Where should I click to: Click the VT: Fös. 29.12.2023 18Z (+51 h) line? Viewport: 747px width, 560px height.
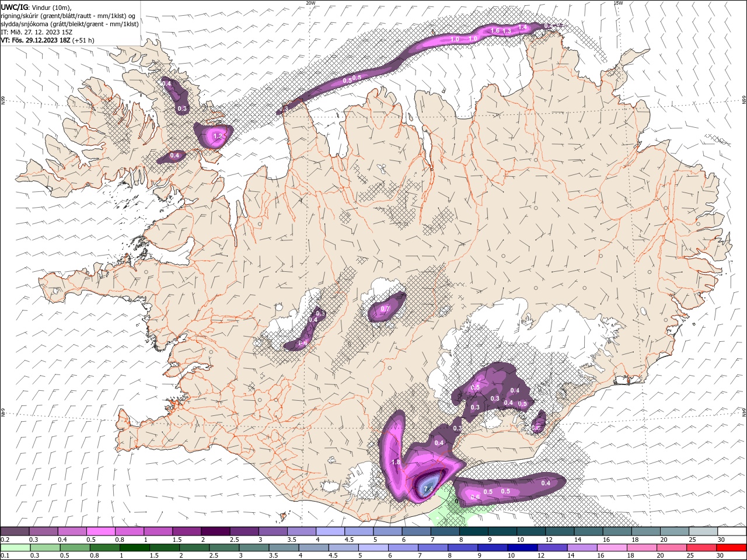47,40
